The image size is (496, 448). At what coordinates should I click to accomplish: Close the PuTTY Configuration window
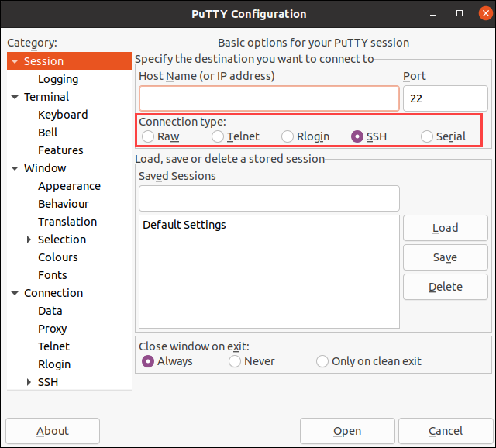point(485,14)
